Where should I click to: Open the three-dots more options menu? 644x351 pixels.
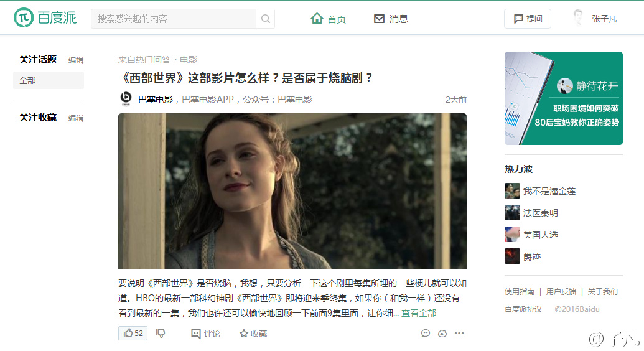459,333
